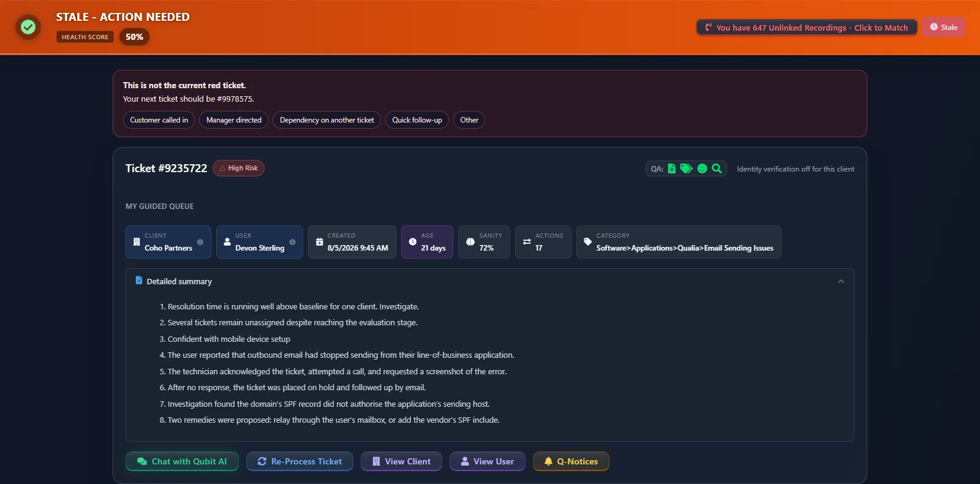This screenshot has width=980, height=484.
Task: Click the QA tags icon
Action: [x=687, y=168]
